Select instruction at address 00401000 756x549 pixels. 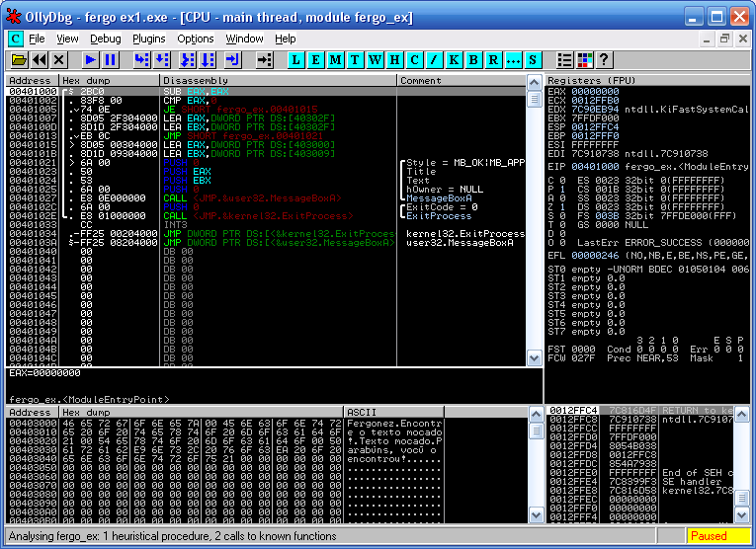point(266,92)
